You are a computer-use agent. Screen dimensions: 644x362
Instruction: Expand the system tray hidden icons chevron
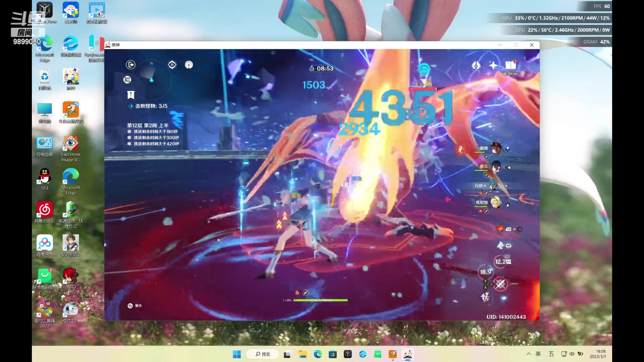pos(529,354)
